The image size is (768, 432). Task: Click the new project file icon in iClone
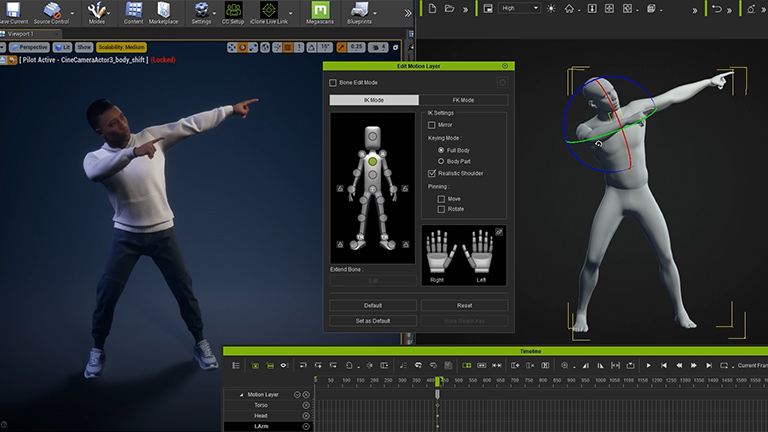(432, 8)
